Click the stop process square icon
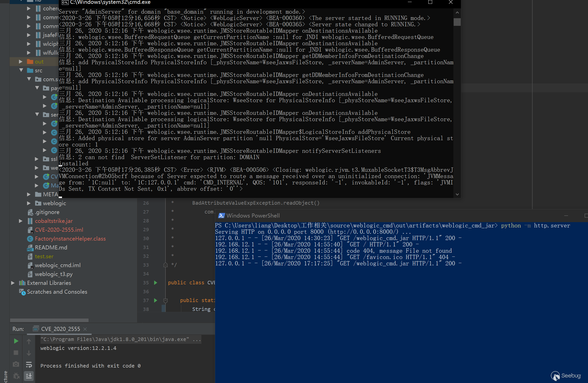588x383 pixels. [16, 353]
